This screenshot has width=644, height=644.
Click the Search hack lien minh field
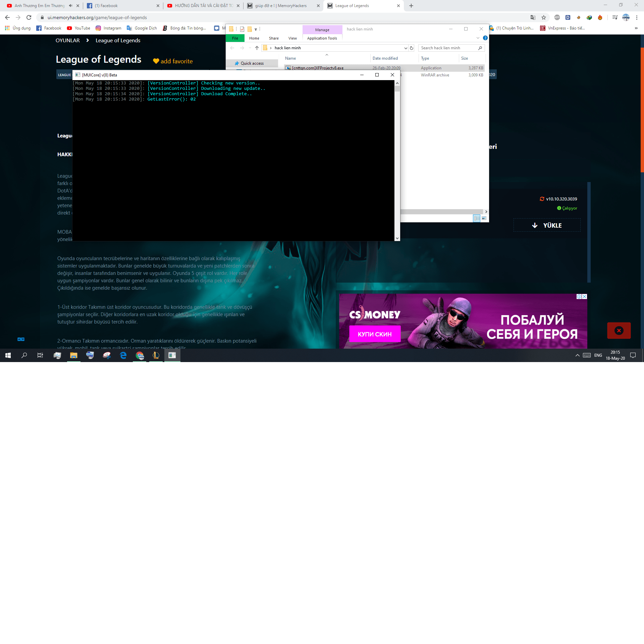[x=451, y=48]
